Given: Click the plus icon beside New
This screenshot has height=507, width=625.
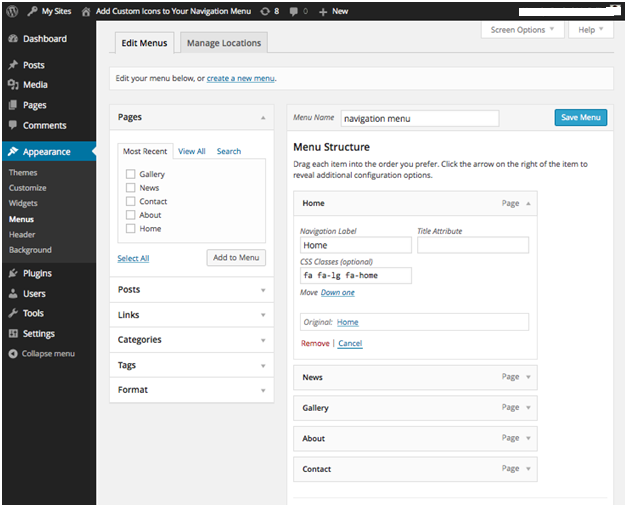Looking at the screenshot, I should (x=323, y=12).
